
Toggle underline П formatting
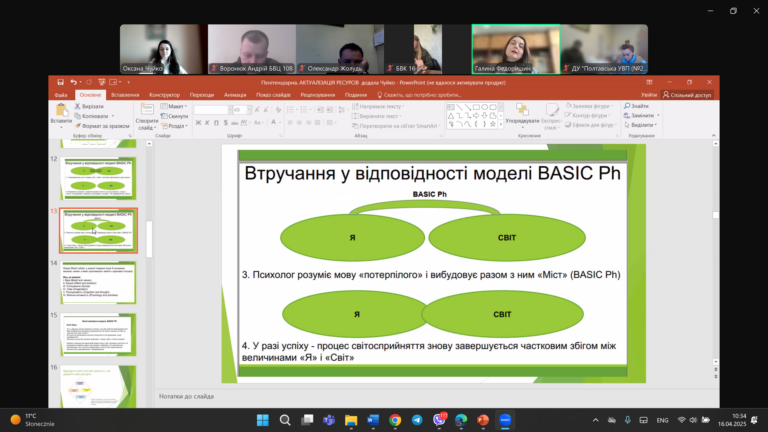coord(216,122)
